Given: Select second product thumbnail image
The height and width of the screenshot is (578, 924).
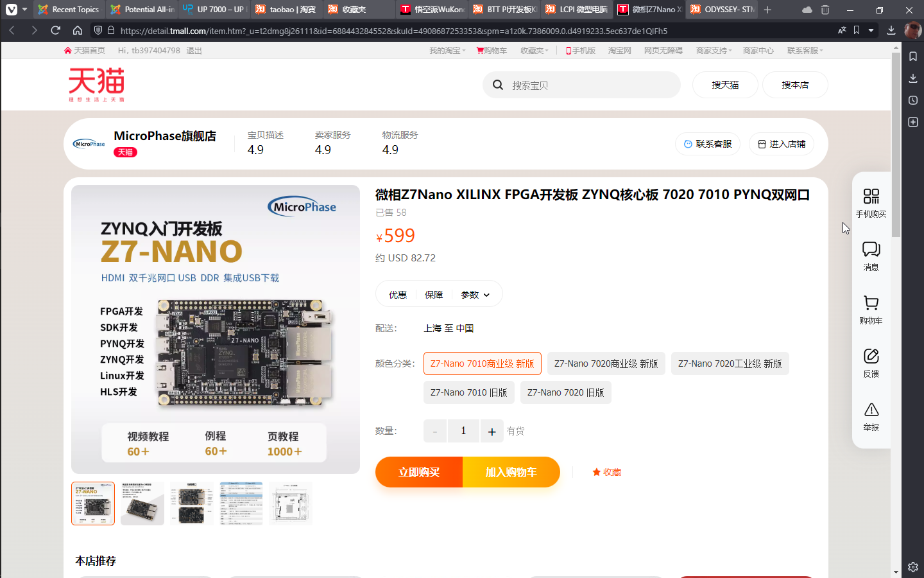Looking at the screenshot, I should [x=142, y=504].
